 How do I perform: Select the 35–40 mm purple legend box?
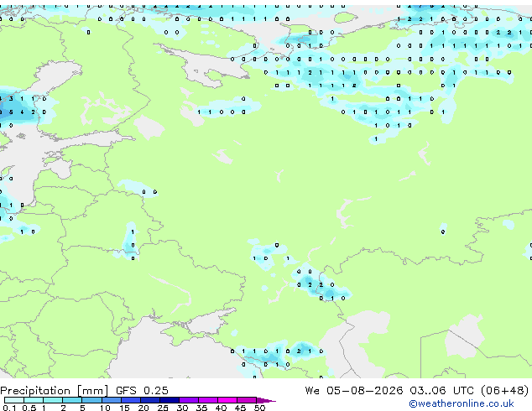[207, 400]
